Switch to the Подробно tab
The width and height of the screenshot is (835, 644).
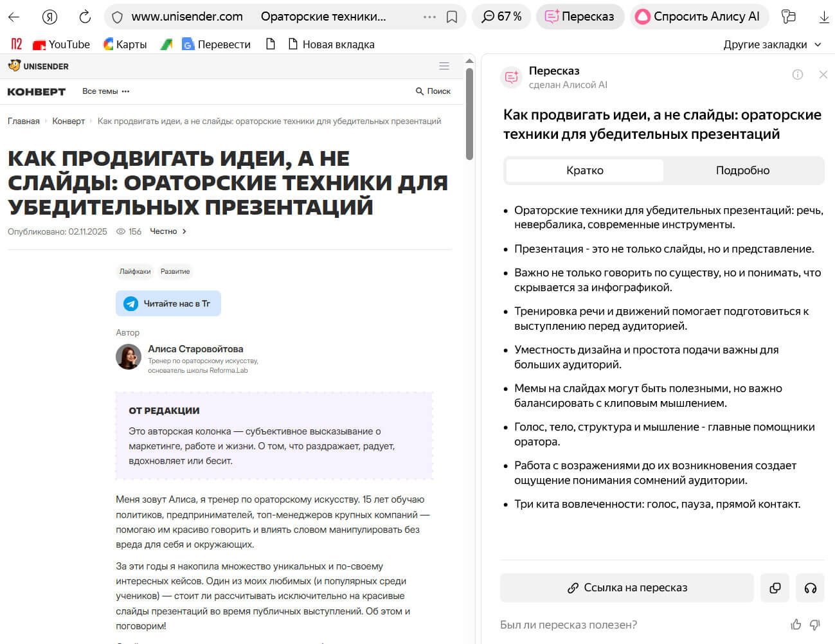click(x=742, y=170)
